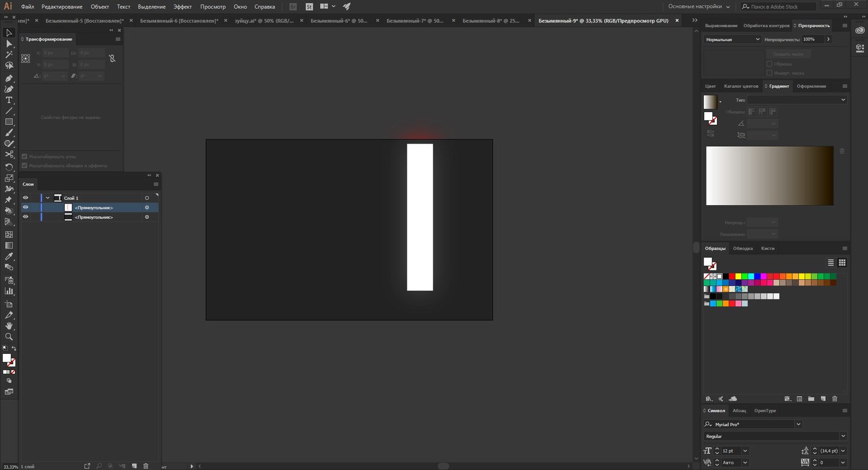Image resolution: width=868 pixels, height=470 pixels.
Task: Open Layers panel options menu
Action: pos(156,184)
